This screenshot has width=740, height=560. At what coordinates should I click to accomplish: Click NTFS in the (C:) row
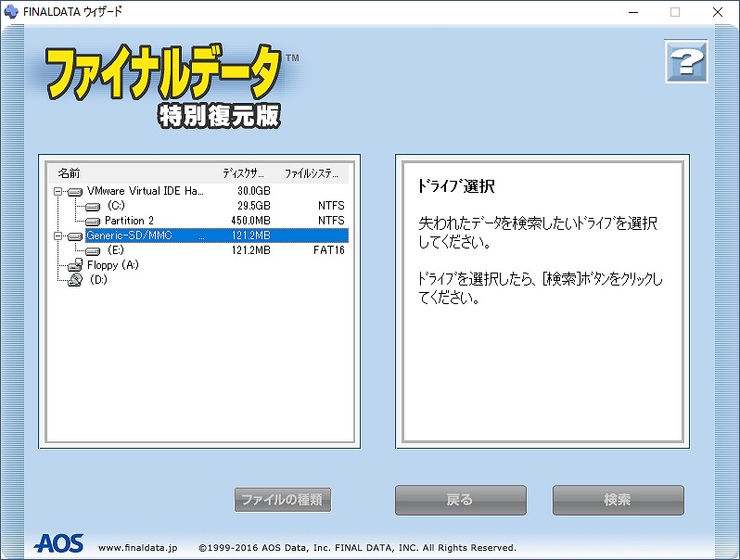[331, 206]
